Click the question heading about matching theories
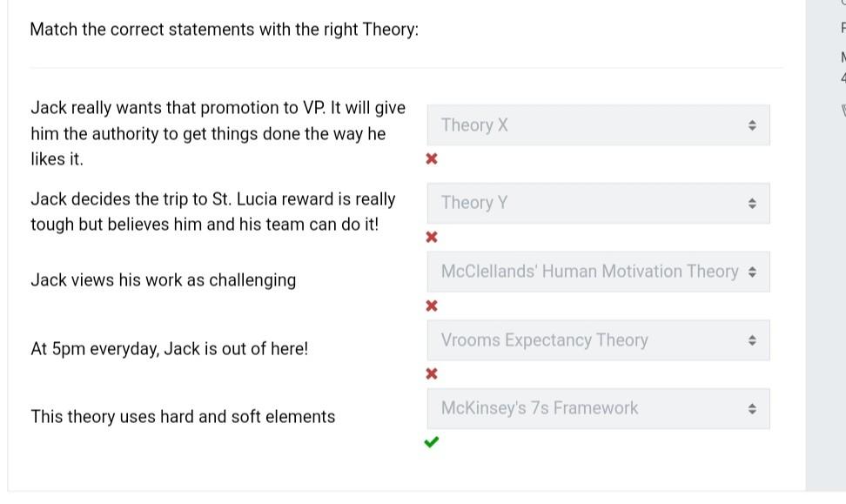Viewport: 846px width, 504px height. 224,29
